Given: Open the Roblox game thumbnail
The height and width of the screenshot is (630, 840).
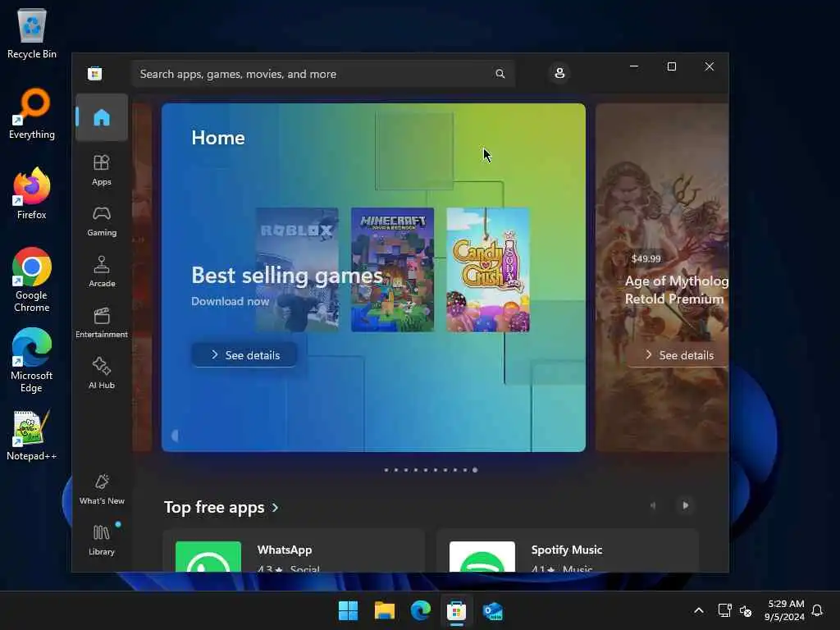Looking at the screenshot, I should [297, 269].
